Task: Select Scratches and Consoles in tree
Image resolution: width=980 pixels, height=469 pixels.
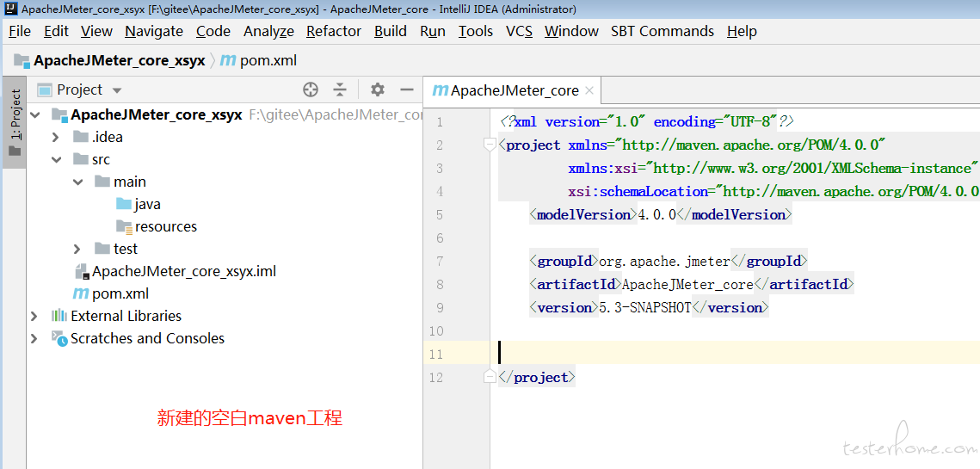Action: coord(147,338)
